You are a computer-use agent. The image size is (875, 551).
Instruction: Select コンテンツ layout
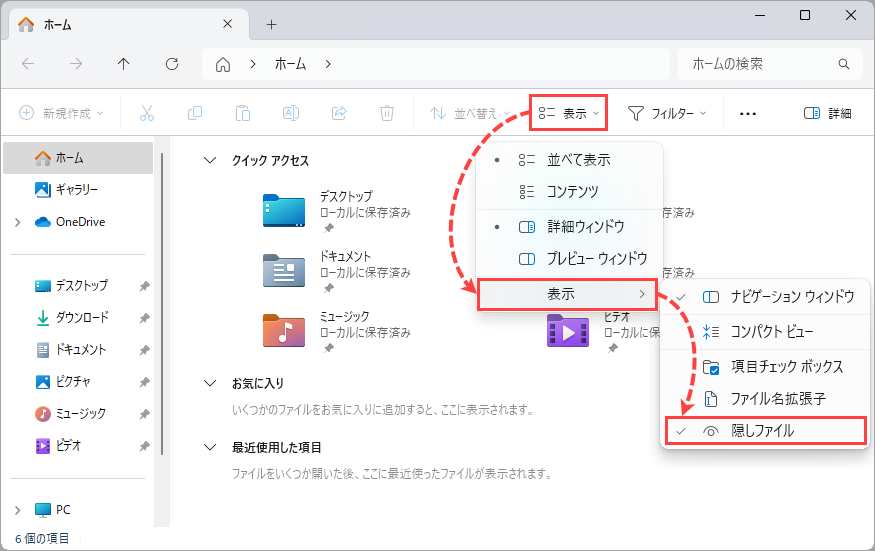tap(569, 191)
